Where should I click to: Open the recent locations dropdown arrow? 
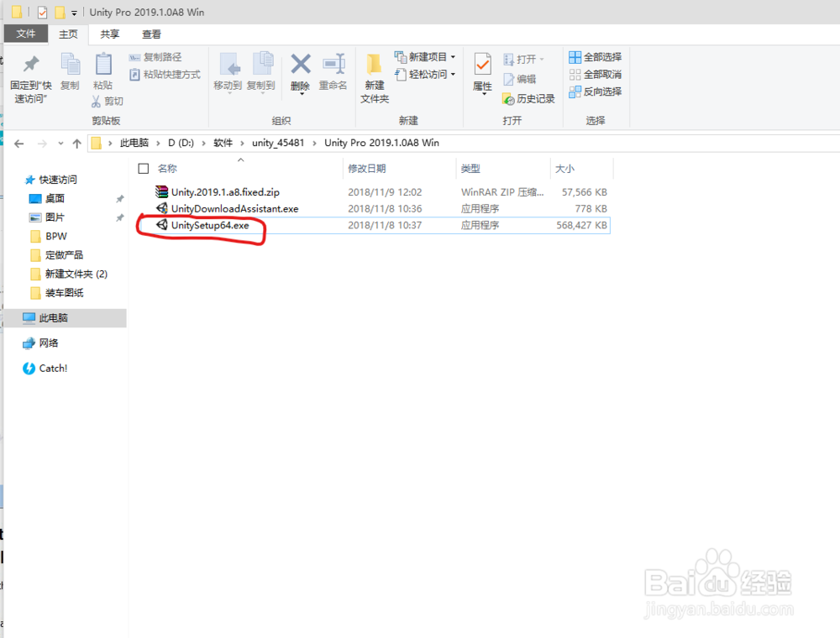[x=60, y=144]
